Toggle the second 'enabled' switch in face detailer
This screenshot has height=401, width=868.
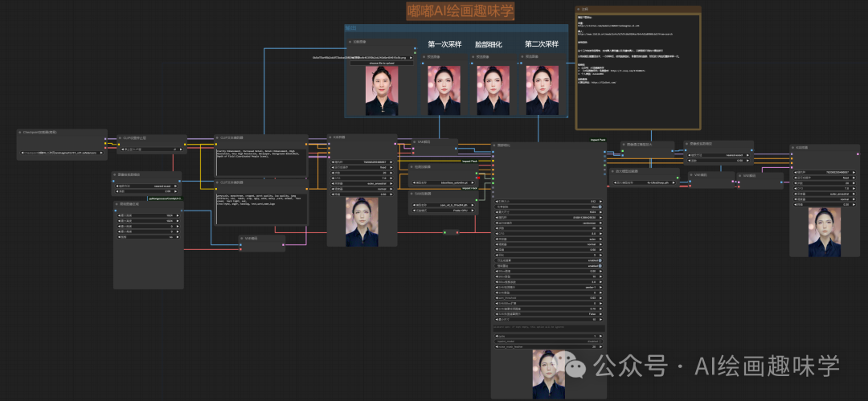(x=547, y=265)
